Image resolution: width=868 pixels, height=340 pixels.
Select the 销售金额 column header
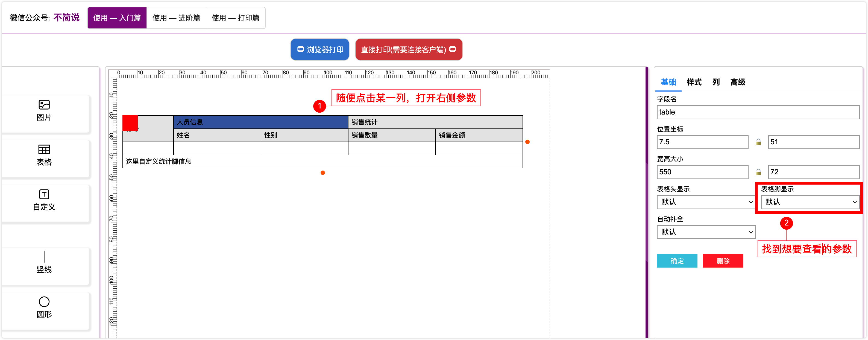(479, 135)
